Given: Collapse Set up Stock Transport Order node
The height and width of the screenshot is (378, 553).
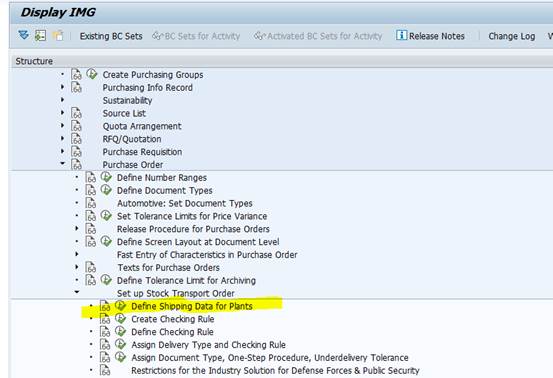Looking at the screenshot, I should click(x=77, y=292).
